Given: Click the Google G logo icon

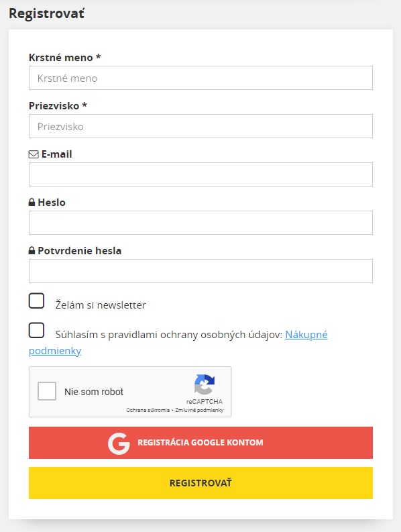Looking at the screenshot, I should (x=119, y=443).
